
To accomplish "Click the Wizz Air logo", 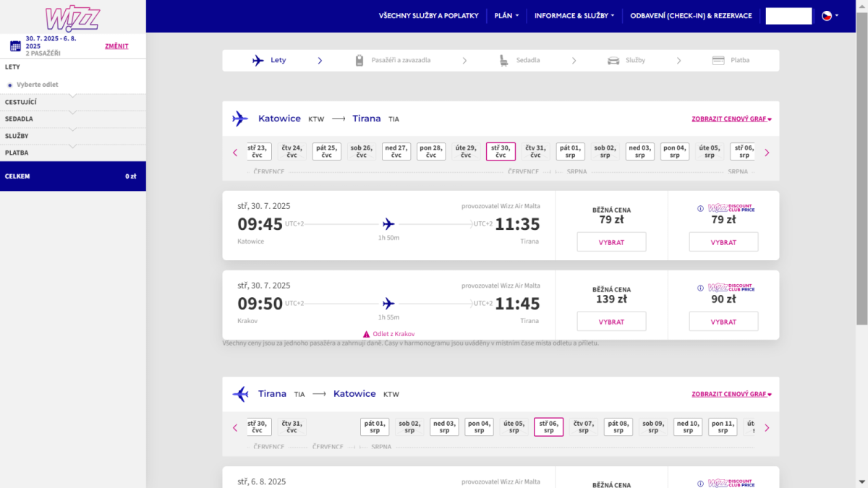I will 72,17.
